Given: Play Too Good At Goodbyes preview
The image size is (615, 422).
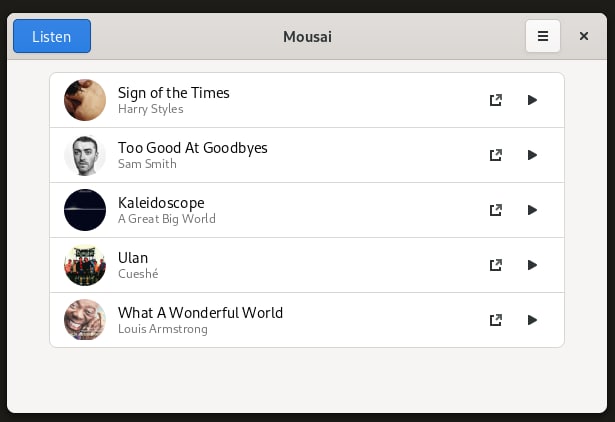Looking at the screenshot, I should click(x=532, y=155).
